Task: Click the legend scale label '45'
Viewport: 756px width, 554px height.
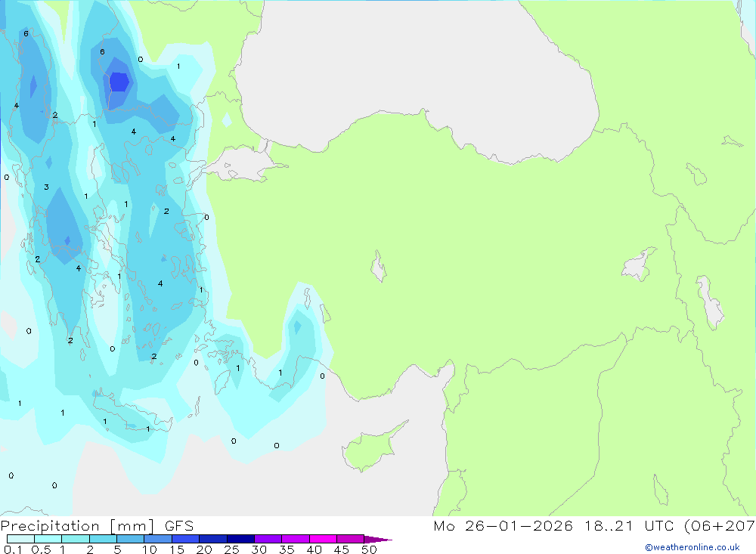Action: (342, 549)
